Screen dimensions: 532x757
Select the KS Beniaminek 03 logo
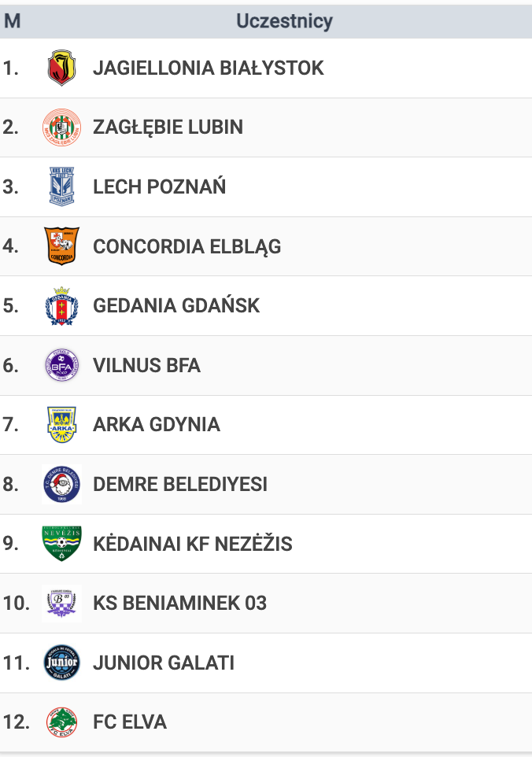click(62, 604)
